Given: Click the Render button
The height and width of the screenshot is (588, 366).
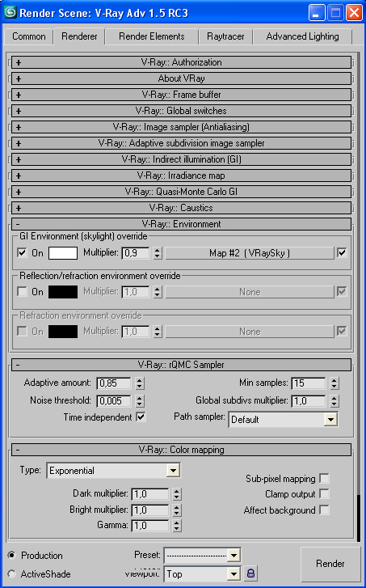Looking at the screenshot, I should pyautogui.click(x=330, y=564).
